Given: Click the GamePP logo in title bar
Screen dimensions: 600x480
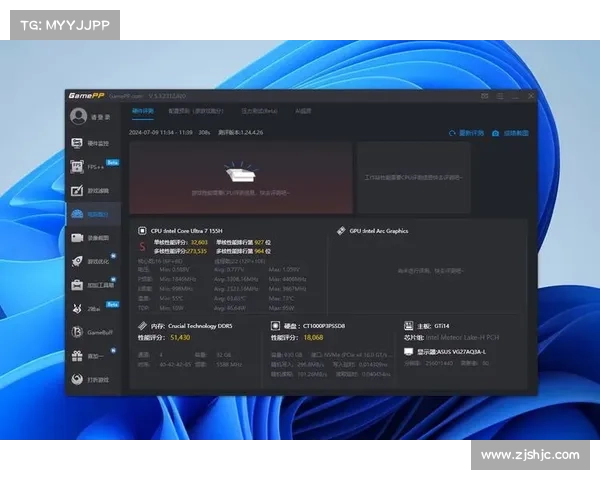Looking at the screenshot, I should (86, 96).
